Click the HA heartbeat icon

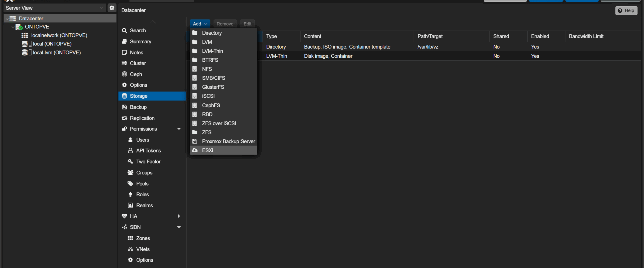[124, 216]
